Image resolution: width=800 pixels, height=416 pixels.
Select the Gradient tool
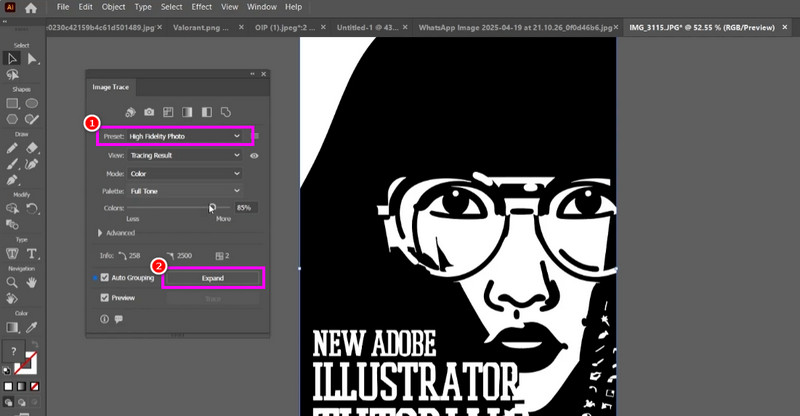[12, 327]
